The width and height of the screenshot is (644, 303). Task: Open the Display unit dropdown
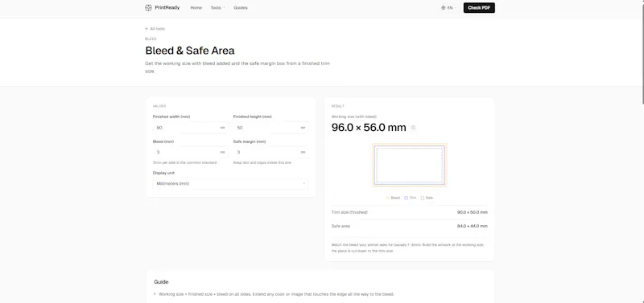(x=230, y=184)
